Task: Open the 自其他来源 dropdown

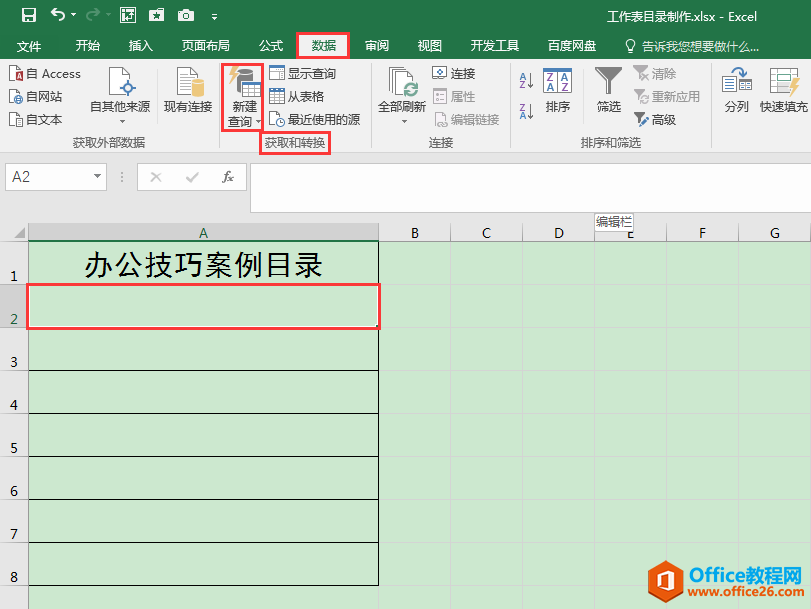Action: coord(120,96)
